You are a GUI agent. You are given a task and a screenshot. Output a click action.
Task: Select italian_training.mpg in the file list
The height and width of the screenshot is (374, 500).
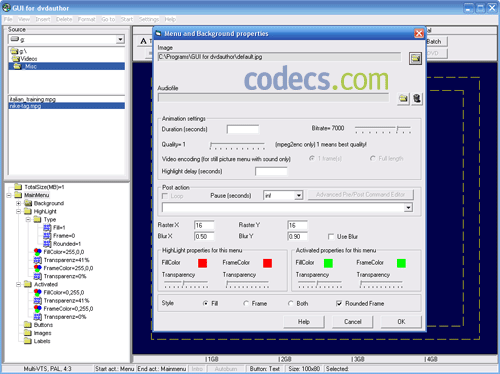[67, 99]
